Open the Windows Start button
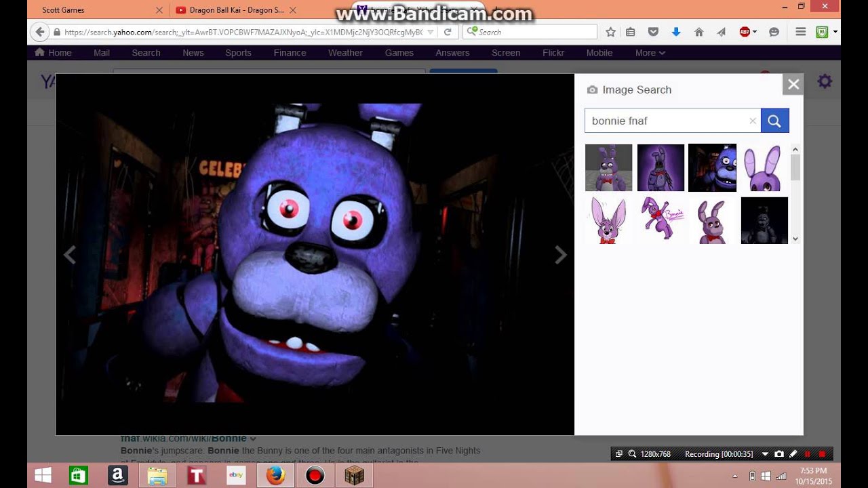Image resolution: width=868 pixels, height=488 pixels. (x=43, y=476)
